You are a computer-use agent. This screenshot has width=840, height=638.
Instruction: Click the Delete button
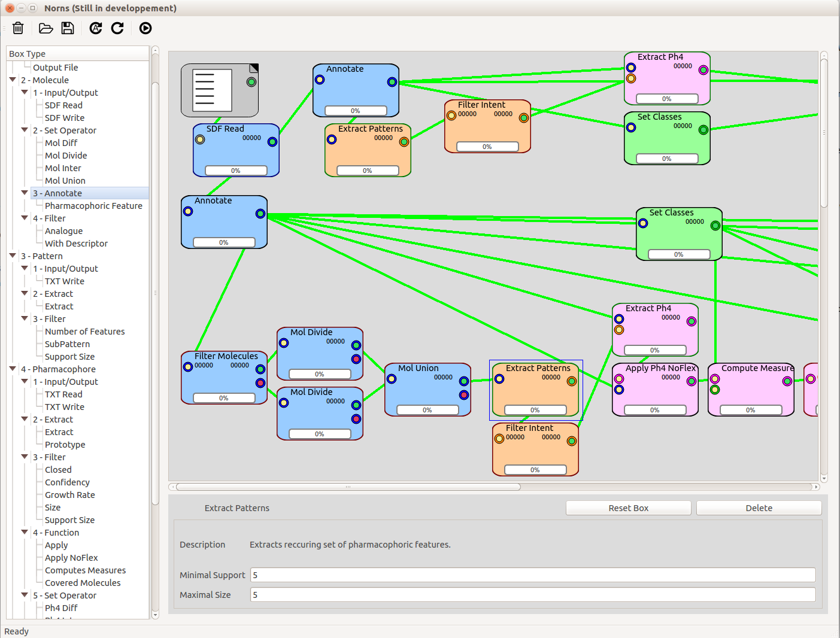coord(759,508)
